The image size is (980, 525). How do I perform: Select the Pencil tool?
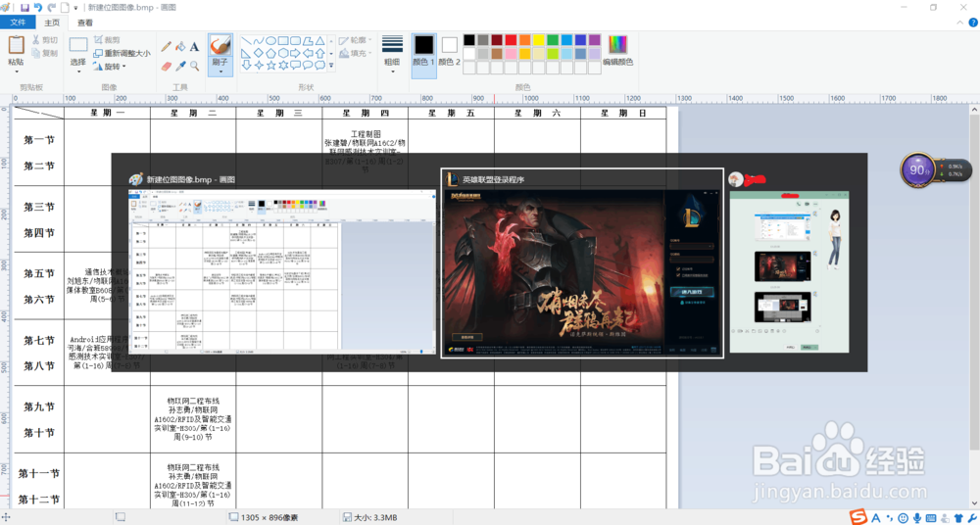tap(167, 46)
